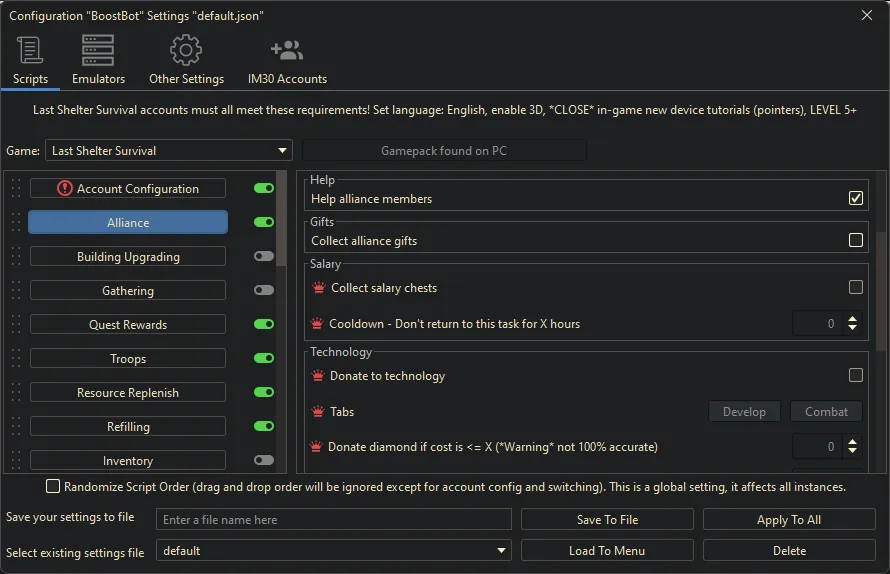The width and height of the screenshot is (890, 574).
Task: Click the settings panel vertical scrollbar
Action: point(880,292)
